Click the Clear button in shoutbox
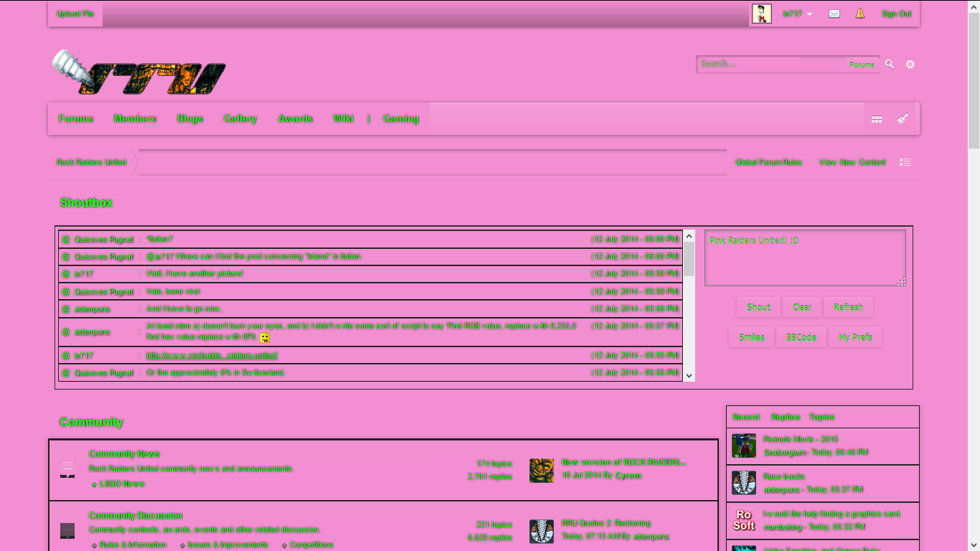Screen dimensions: 980x551 pos(802,307)
